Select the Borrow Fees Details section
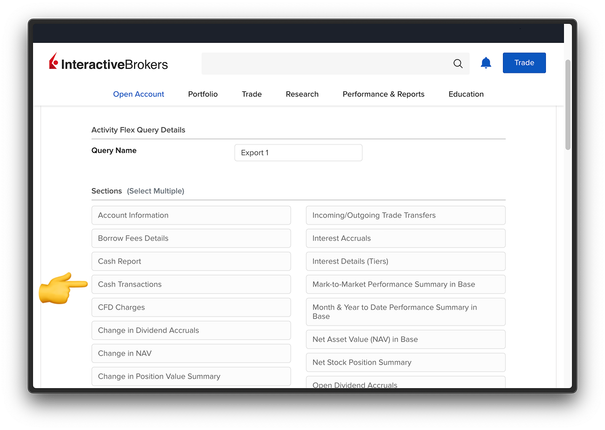Image resolution: width=605 pixels, height=430 pixels. click(x=191, y=238)
